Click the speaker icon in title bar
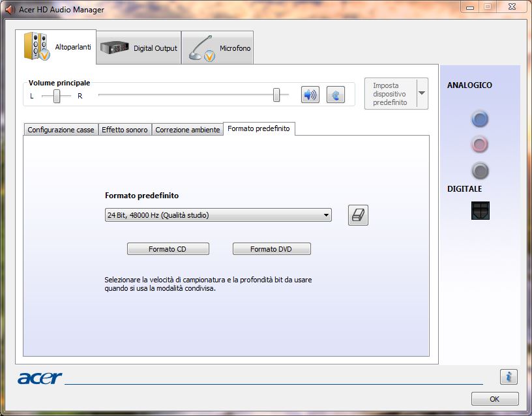Screen dimensions: 532x416 [x=10, y=10]
